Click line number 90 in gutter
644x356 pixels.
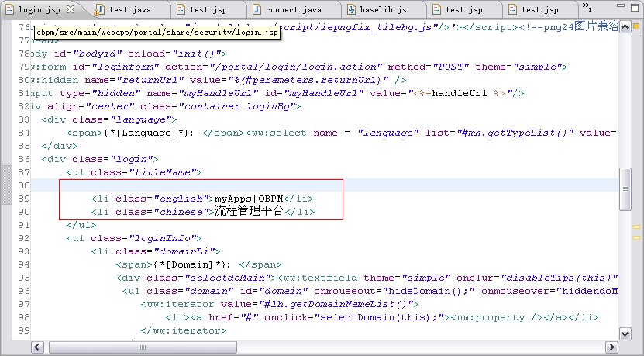(x=24, y=212)
